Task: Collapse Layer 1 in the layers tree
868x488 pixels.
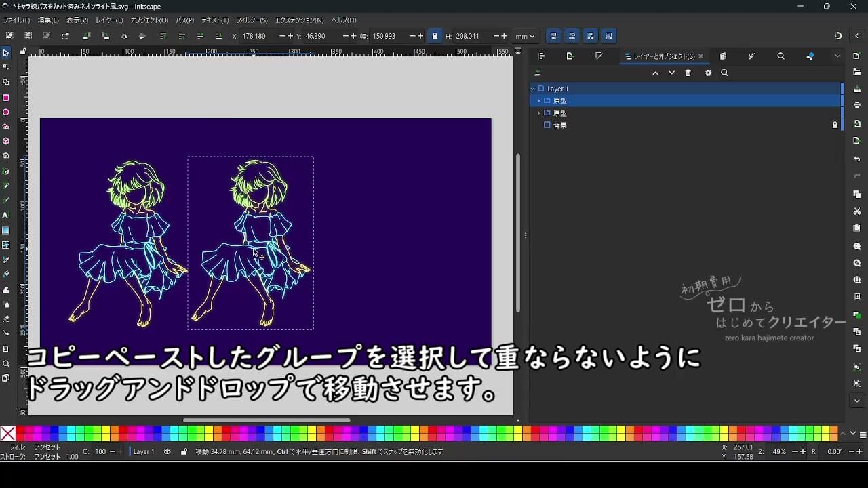Action: 532,89
